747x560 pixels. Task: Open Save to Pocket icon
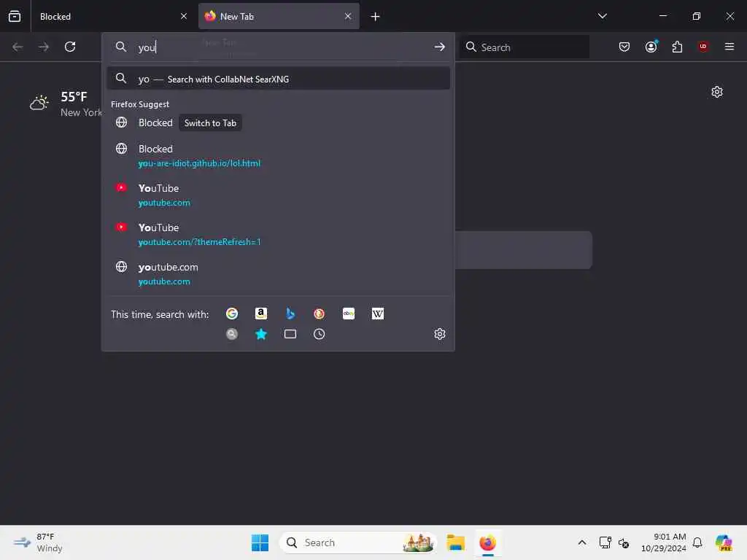pyautogui.click(x=624, y=47)
